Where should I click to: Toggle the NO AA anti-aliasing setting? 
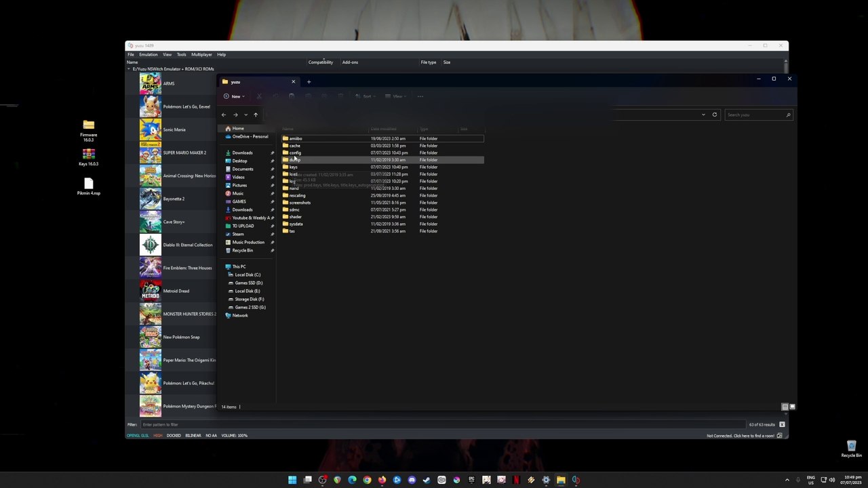pyautogui.click(x=211, y=435)
